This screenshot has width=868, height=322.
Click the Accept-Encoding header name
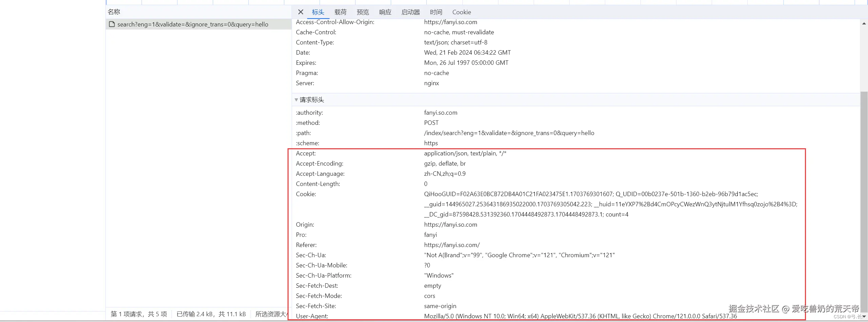click(x=319, y=164)
